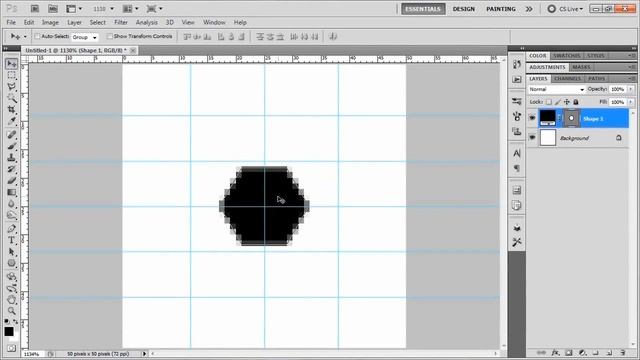Hide the Shape 1 layer

point(532,118)
